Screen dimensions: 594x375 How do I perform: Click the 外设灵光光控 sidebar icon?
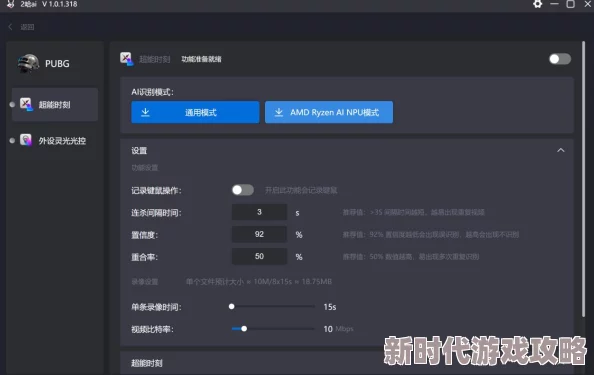click(26, 140)
